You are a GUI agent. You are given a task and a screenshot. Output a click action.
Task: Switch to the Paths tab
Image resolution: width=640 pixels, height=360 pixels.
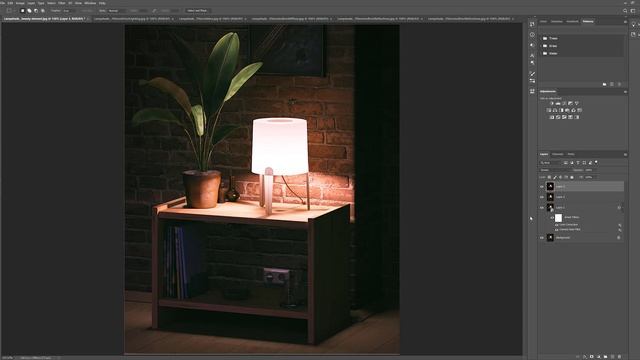pos(571,154)
